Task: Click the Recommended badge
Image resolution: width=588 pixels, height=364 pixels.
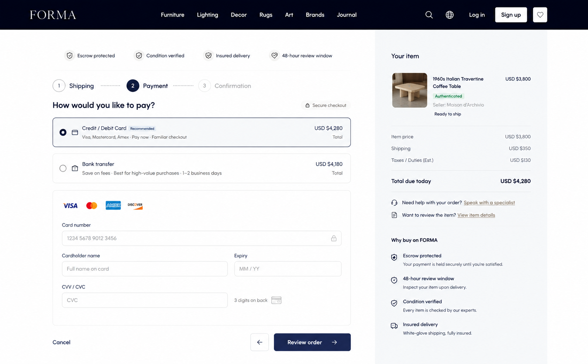Action: click(142, 129)
